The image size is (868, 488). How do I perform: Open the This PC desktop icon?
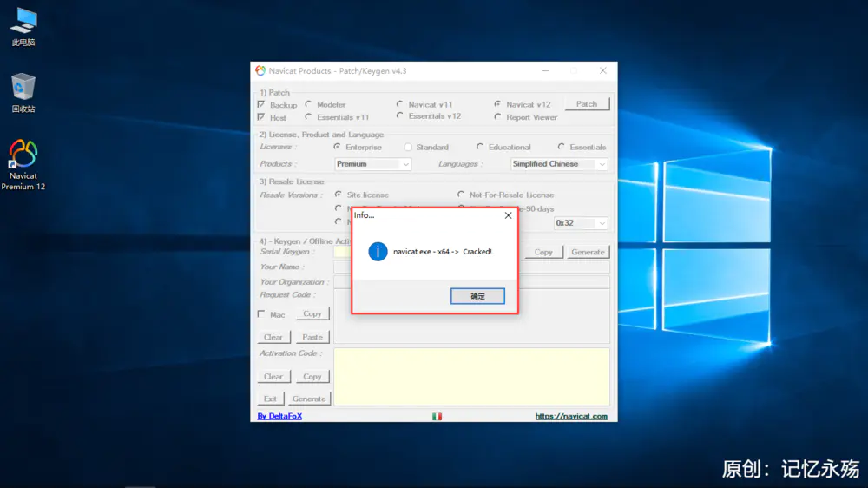click(23, 27)
